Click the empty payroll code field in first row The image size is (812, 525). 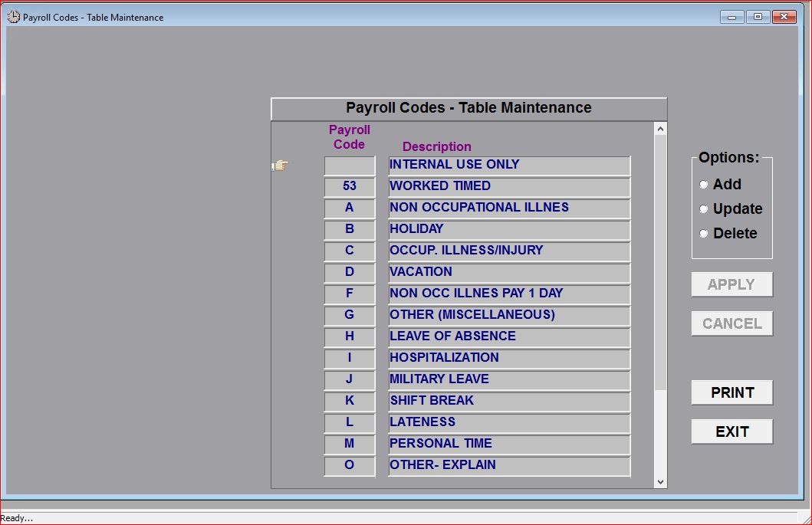click(350, 166)
